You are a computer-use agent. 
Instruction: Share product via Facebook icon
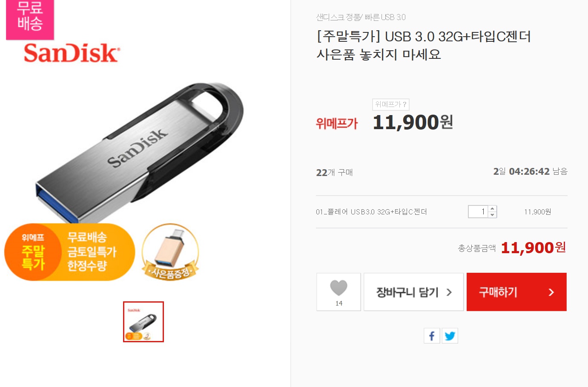[432, 336]
